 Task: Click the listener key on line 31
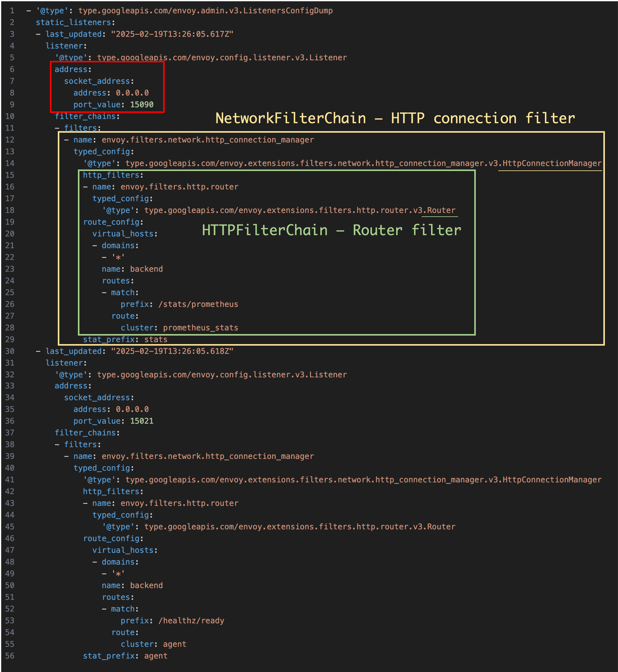click(64, 363)
